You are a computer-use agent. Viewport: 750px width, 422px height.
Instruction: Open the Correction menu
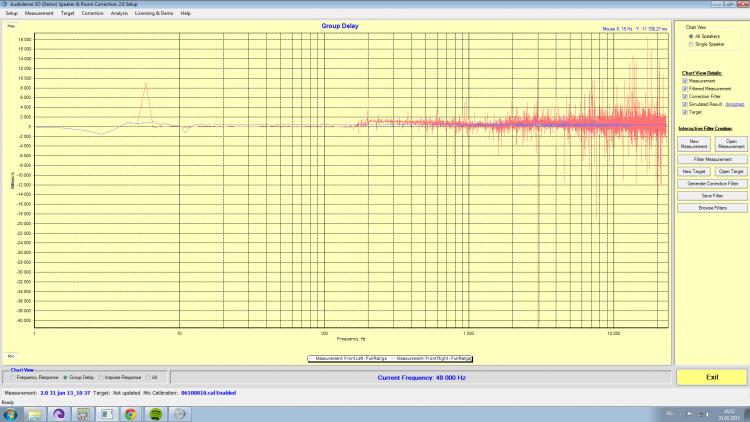(92, 13)
